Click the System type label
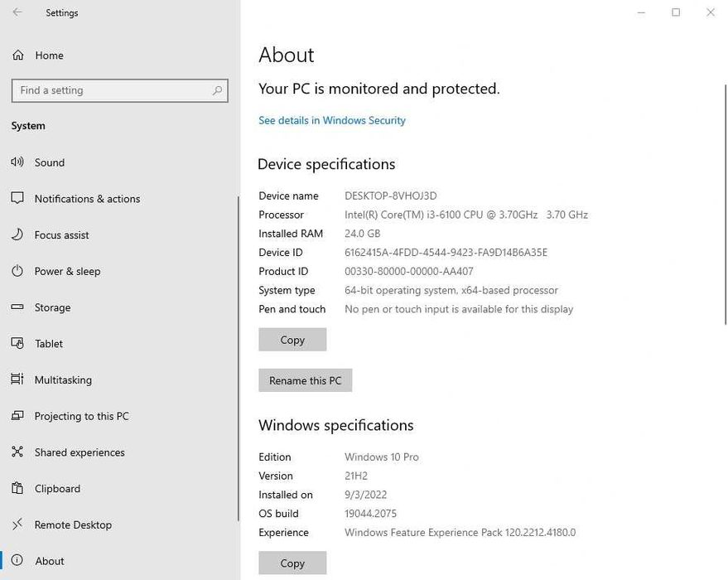Viewport: 728px width, 580px height. point(287,290)
